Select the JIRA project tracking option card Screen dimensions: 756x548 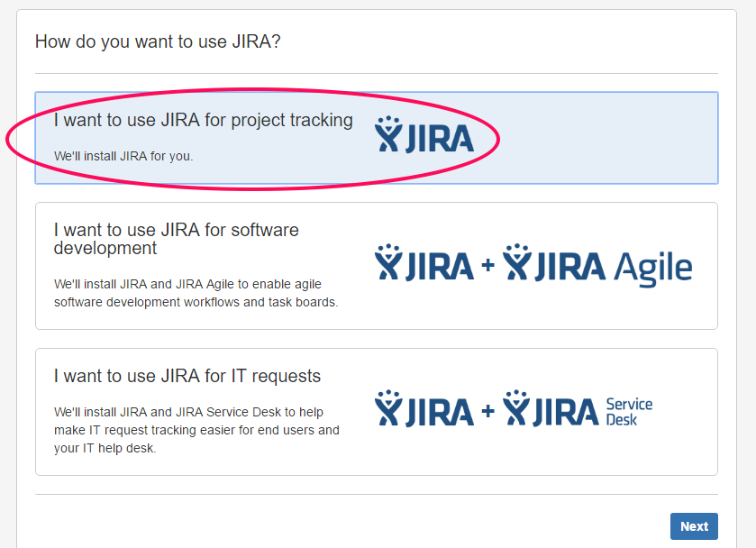(377, 138)
